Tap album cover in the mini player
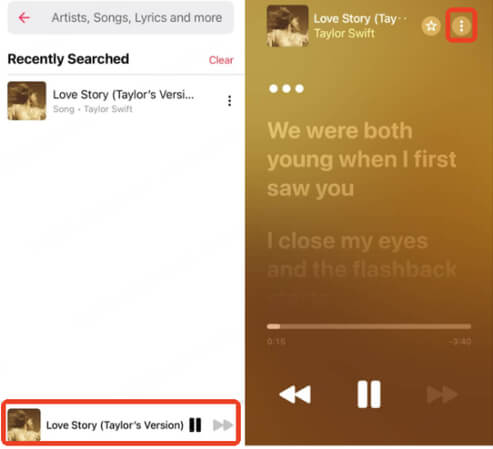Image resolution: width=493 pixels, height=449 pixels. [x=24, y=425]
